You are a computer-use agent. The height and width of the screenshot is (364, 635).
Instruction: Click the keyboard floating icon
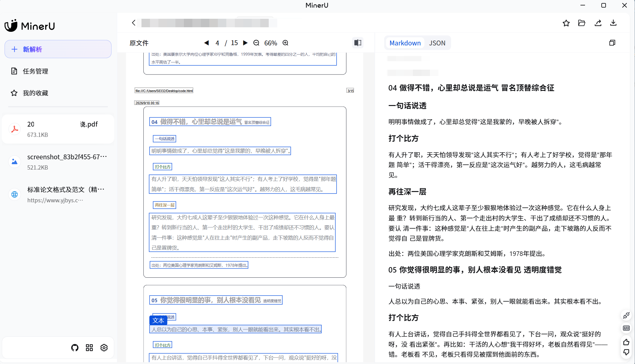coord(626,328)
